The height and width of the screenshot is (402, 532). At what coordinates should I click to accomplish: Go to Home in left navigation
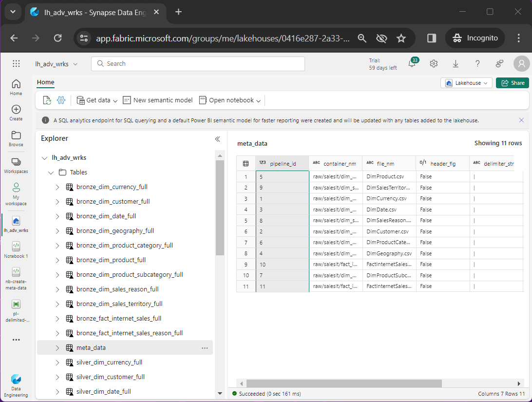(x=16, y=88)
